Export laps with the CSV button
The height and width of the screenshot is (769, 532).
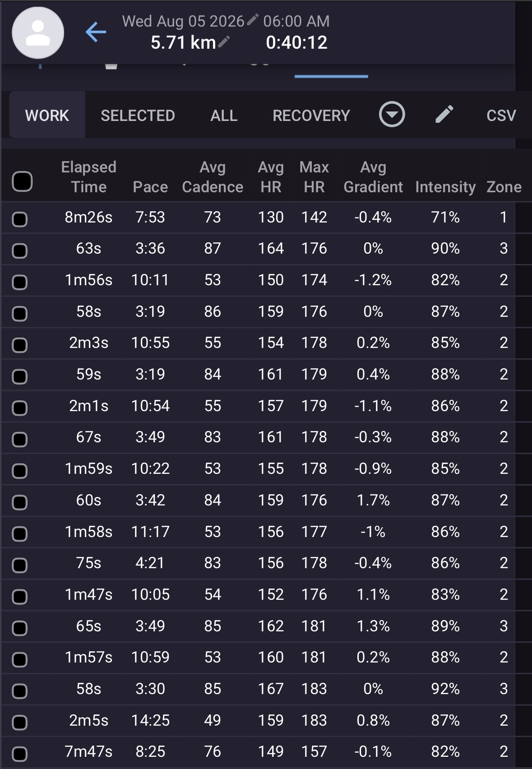pos(501,116)
